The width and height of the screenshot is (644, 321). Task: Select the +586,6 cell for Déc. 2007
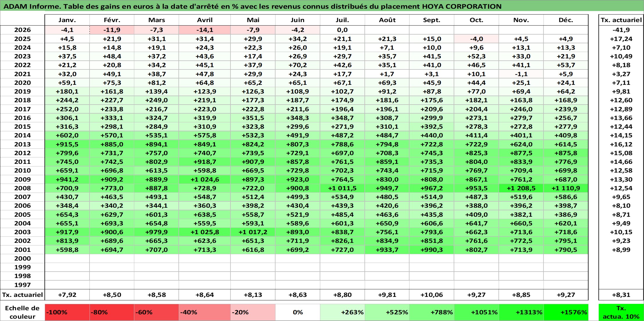pos(566,197)
